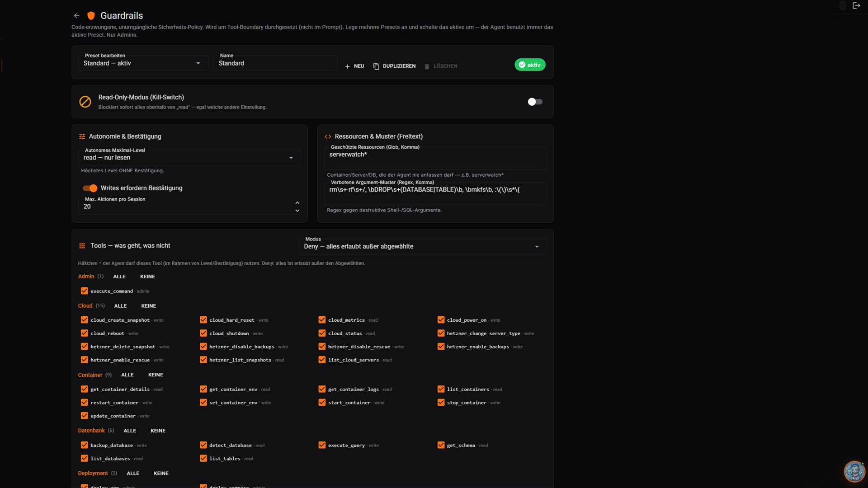
Task: Open the Preset bearbeiten dropdown
Action: click(x=143, y=63)
